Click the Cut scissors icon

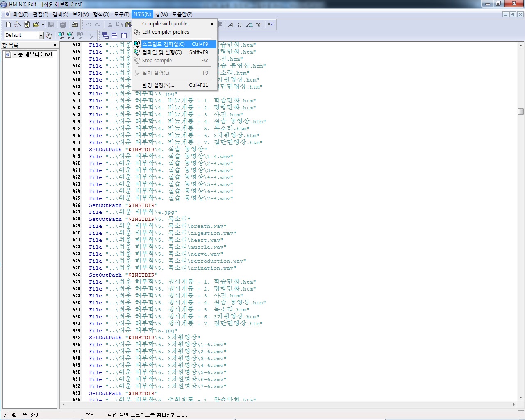coord(110,25)
